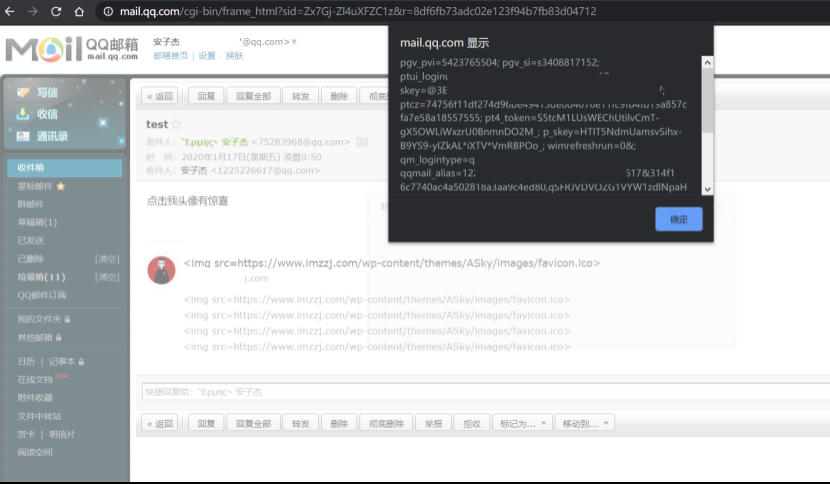Click top toolbar 回复 button
830x484 pixels.
[x=206, y=96]
